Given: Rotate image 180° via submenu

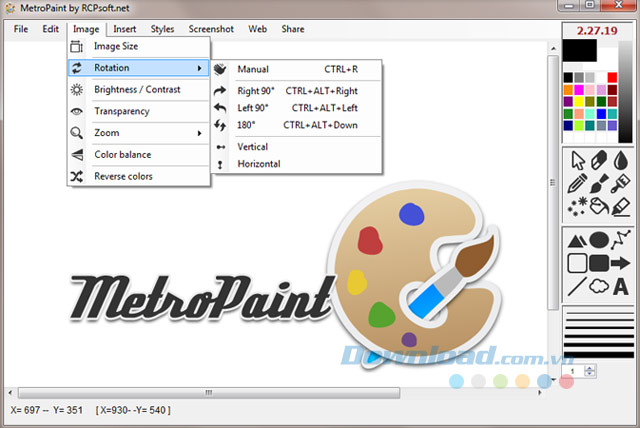Looking at the screenshot, I should (x=297, y=125).
